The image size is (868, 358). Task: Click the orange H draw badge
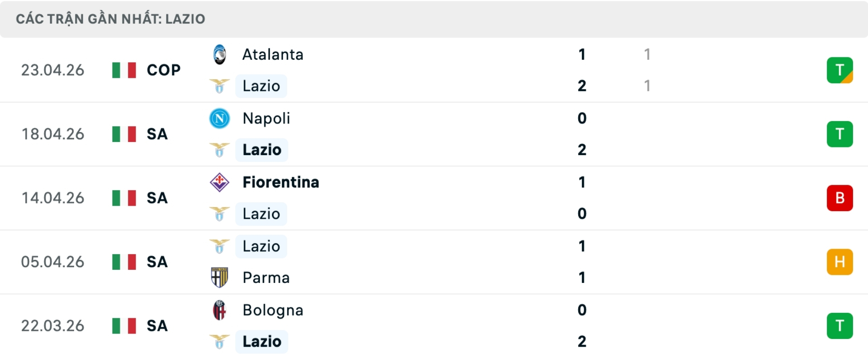click(x=840, y=262)
